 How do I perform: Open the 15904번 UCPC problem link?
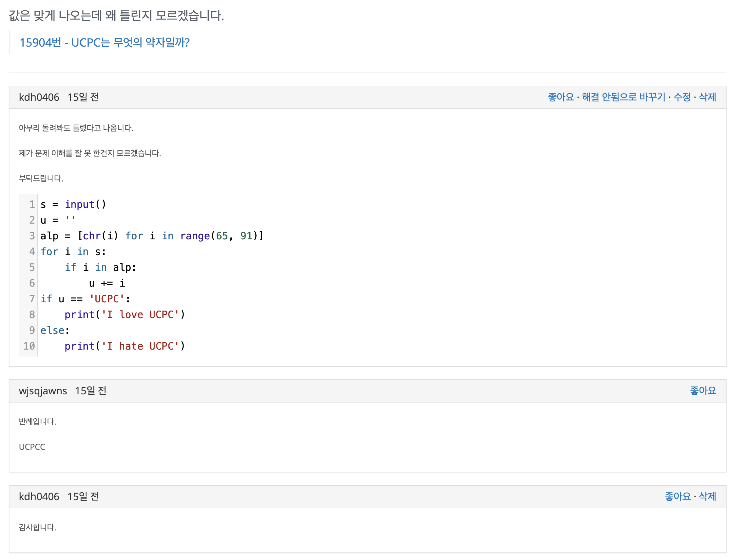pyautogui.click(x=104, y=43)
